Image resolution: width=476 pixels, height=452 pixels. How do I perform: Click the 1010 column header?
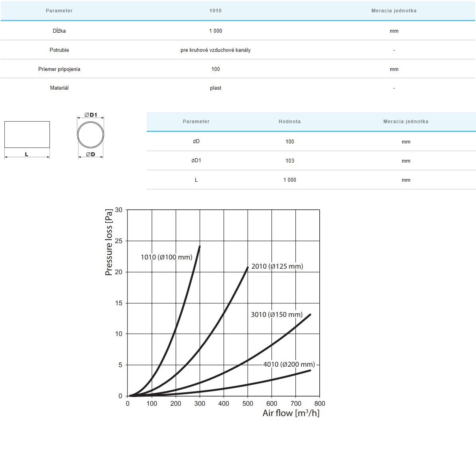(215, 11)
